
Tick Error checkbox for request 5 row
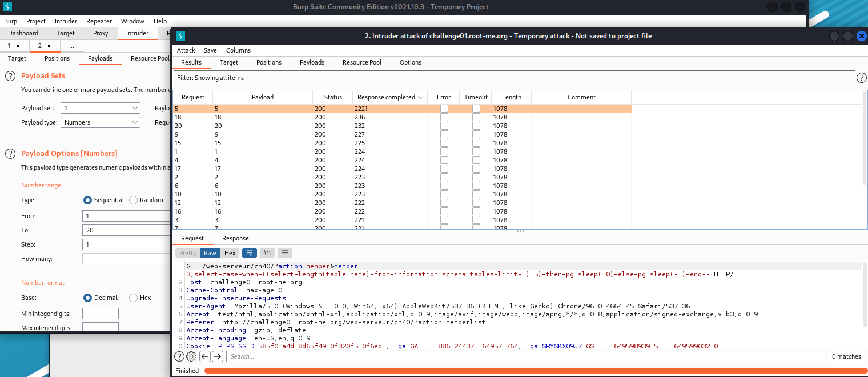(x=444, y=109)
